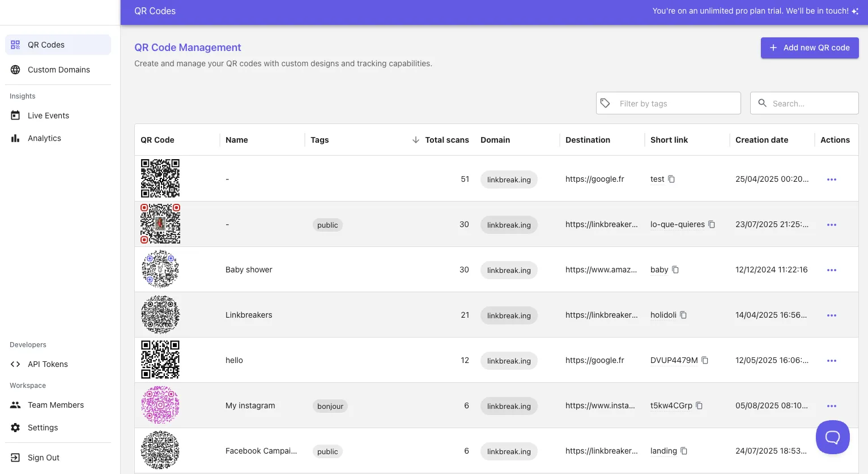This screenshot has width=868, height=474.
Task: Sort by Total scans column header
Action: tap(447, 140)
